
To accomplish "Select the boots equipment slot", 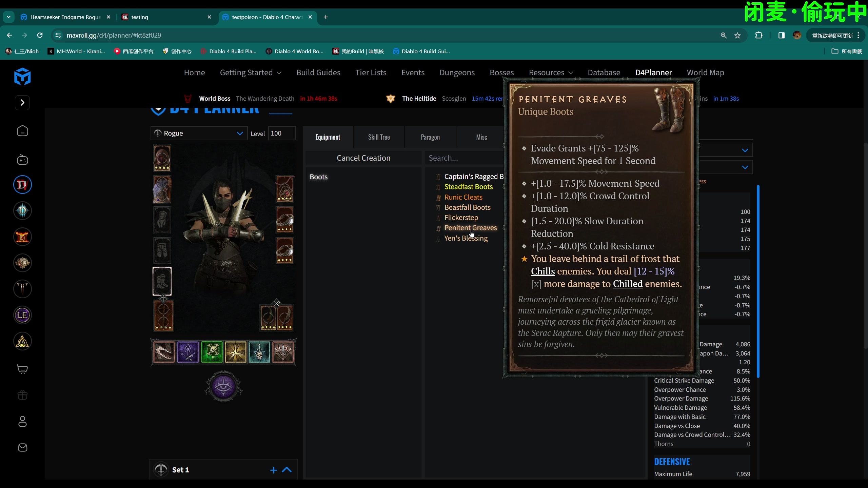I will pos(162,281).
